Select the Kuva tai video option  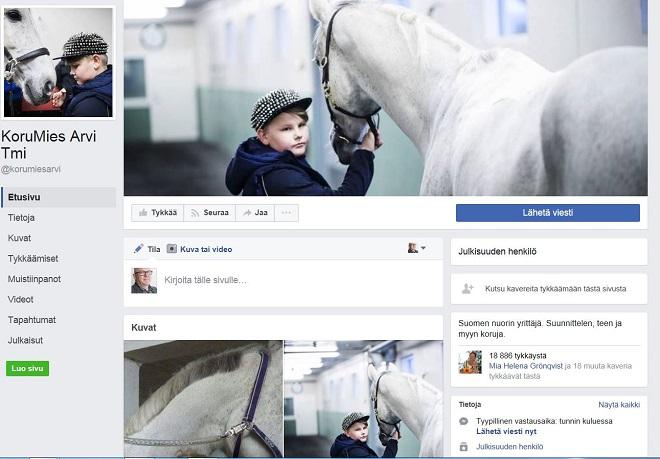click(x=199, y=249)
